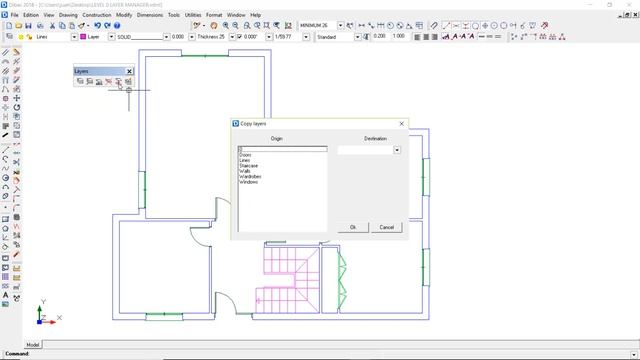Open the Thickness 25 dropdown
Screen dimensions: 640x360
click(232, 37)
